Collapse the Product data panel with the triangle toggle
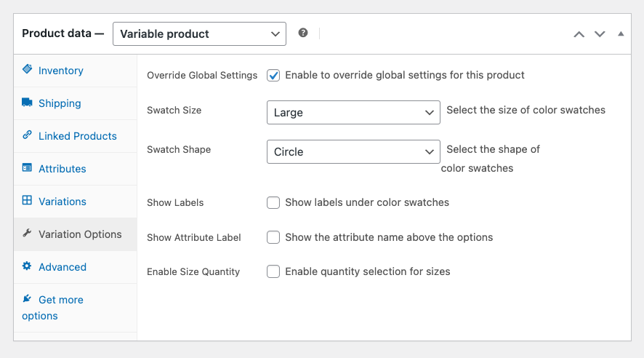Image resolution: width=644 pixels, height=358 pixels. [621, 33]
